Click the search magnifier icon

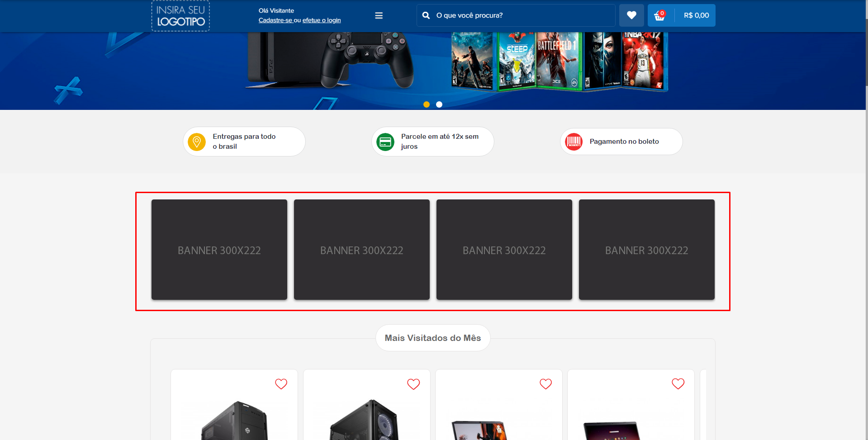coord(426,15)
